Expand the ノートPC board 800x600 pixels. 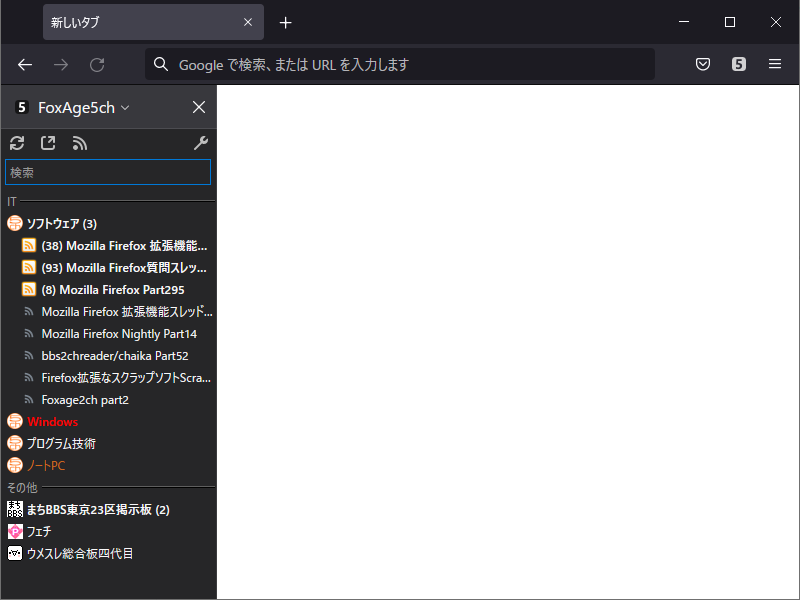point(46,465)
